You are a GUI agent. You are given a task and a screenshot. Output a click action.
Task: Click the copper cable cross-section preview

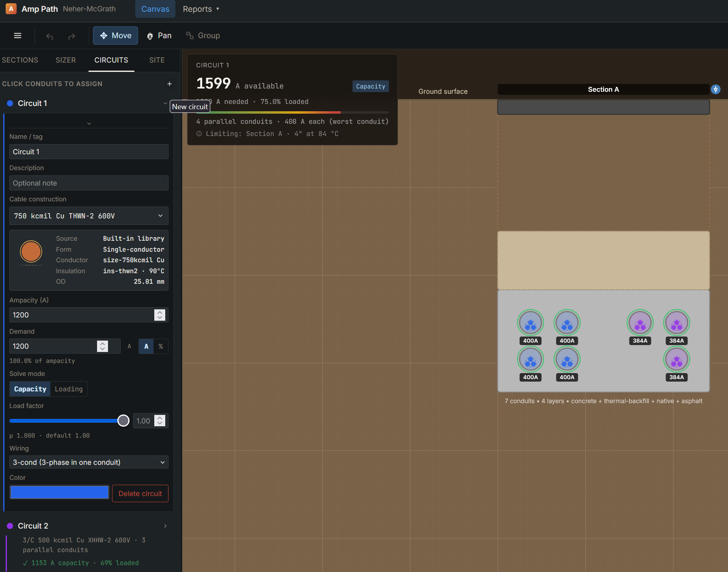[31, 252]
